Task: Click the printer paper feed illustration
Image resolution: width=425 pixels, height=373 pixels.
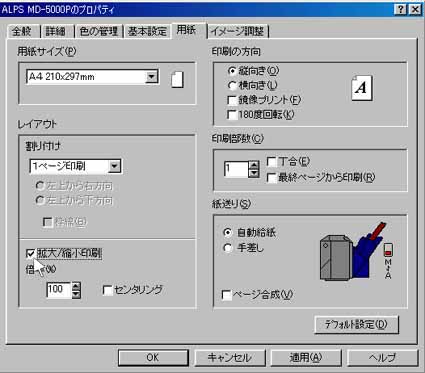Action: (353, 252)
